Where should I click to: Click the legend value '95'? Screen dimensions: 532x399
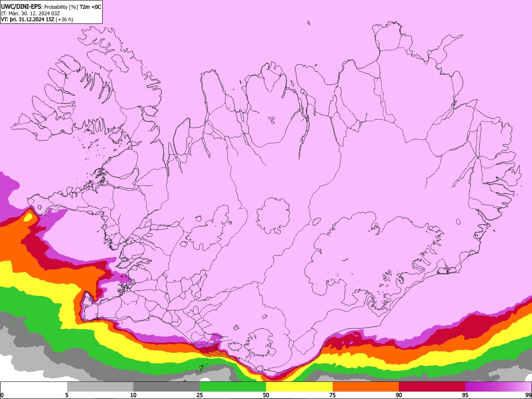465,395
